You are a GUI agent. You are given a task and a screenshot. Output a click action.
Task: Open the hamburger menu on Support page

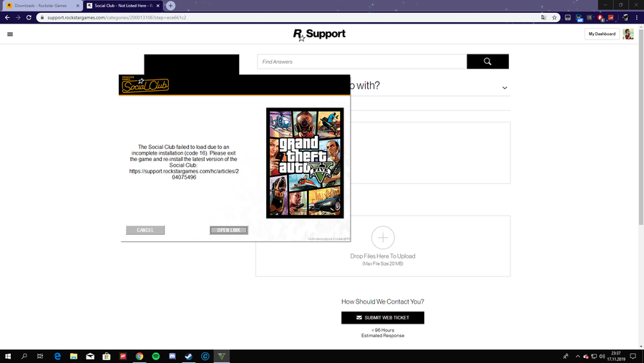pyautogui.click(x=10, y=34)
